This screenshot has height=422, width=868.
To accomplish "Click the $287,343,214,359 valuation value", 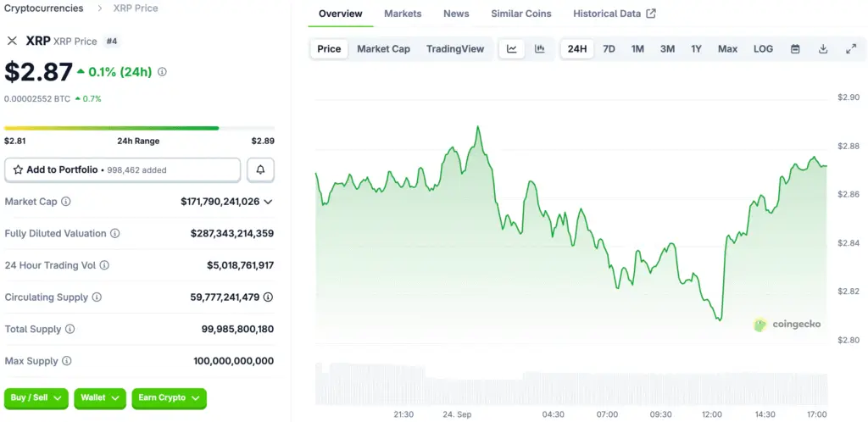I will point(232,233).
